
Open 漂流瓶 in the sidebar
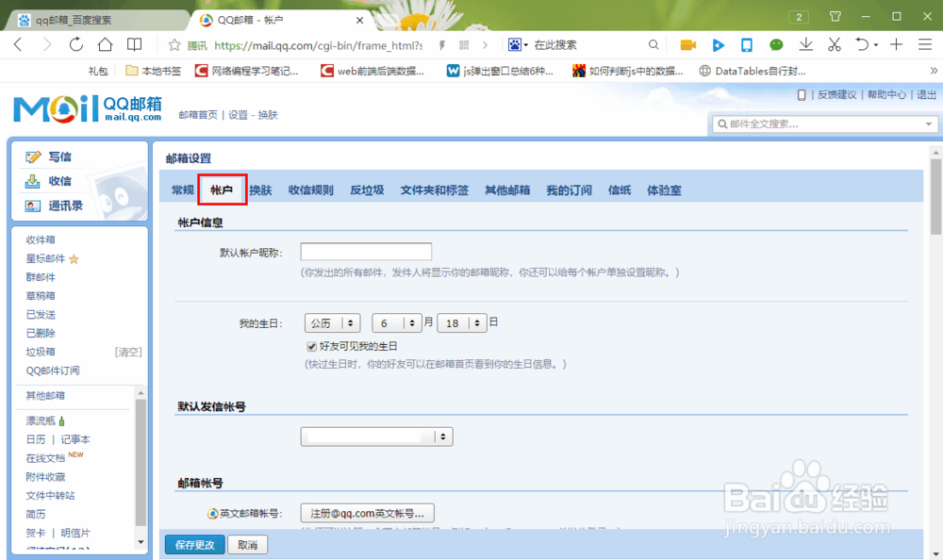tap(41, 420)
